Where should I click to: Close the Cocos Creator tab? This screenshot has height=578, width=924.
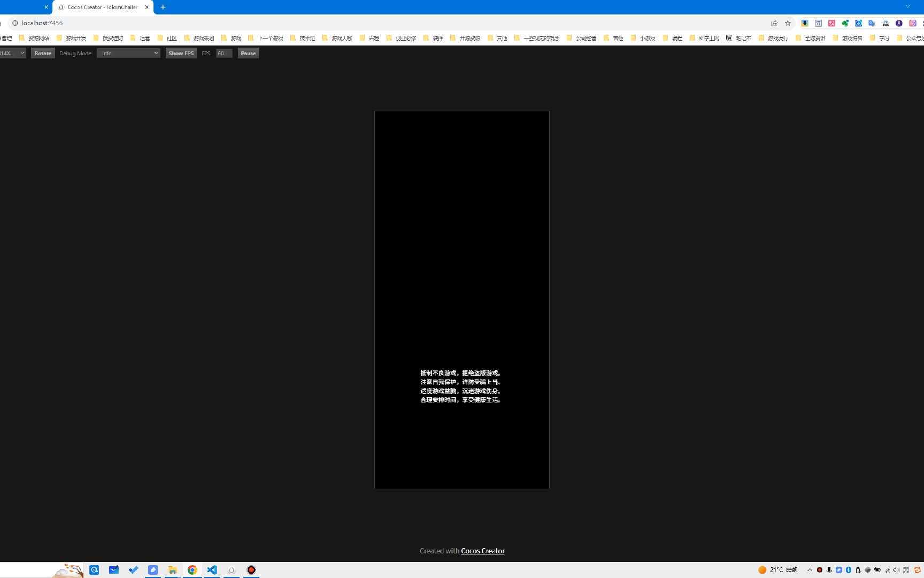pyautogui.click(x=147, y=7)
